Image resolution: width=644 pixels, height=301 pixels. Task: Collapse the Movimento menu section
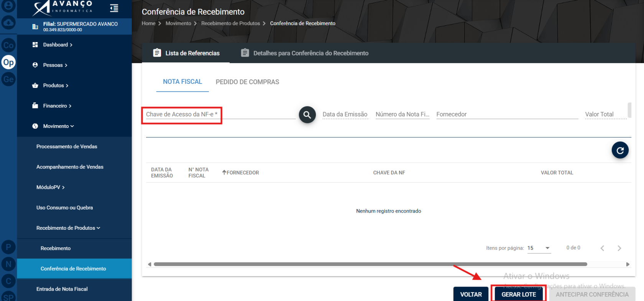pos(58,126)
